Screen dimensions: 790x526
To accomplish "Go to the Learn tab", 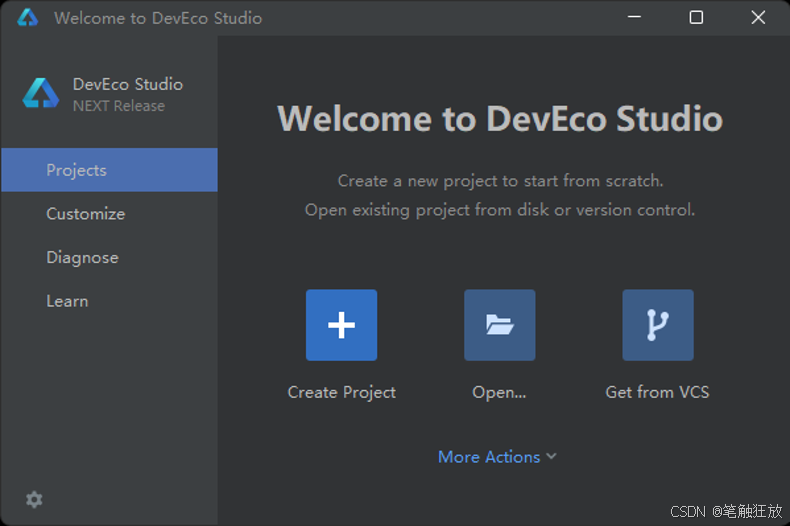I will [109, 301].
